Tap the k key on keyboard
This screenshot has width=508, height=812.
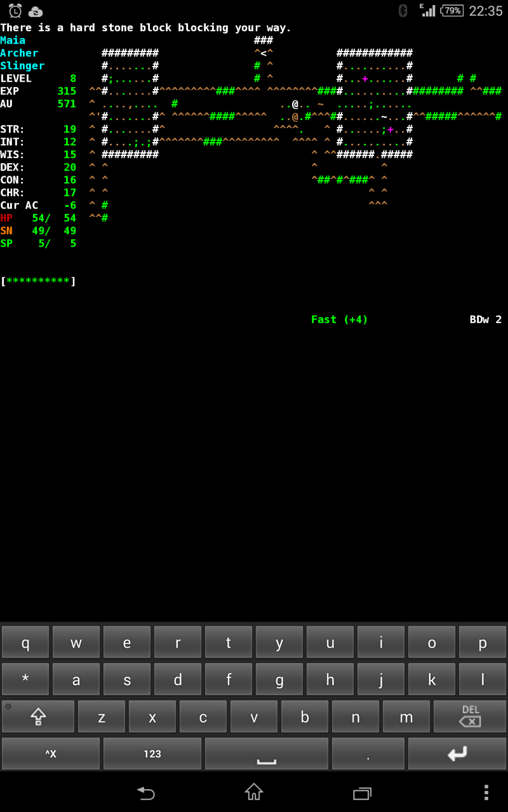(432, 679)
